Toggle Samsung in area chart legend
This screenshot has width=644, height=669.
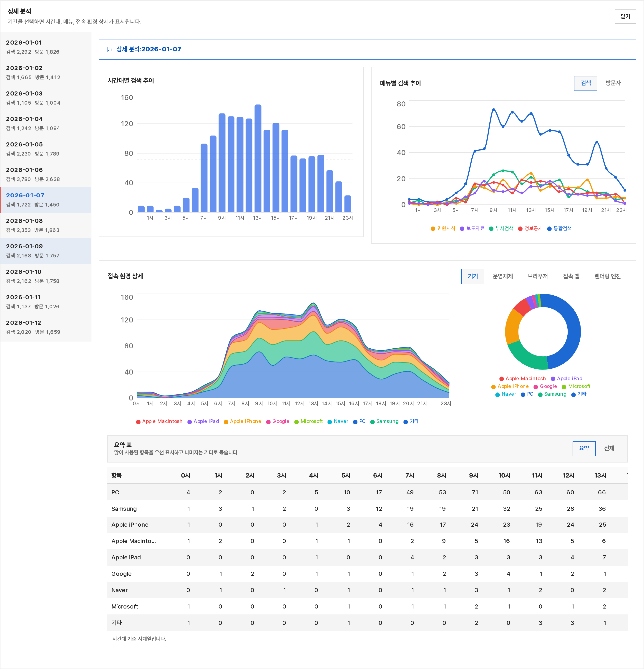pos(384,422)
